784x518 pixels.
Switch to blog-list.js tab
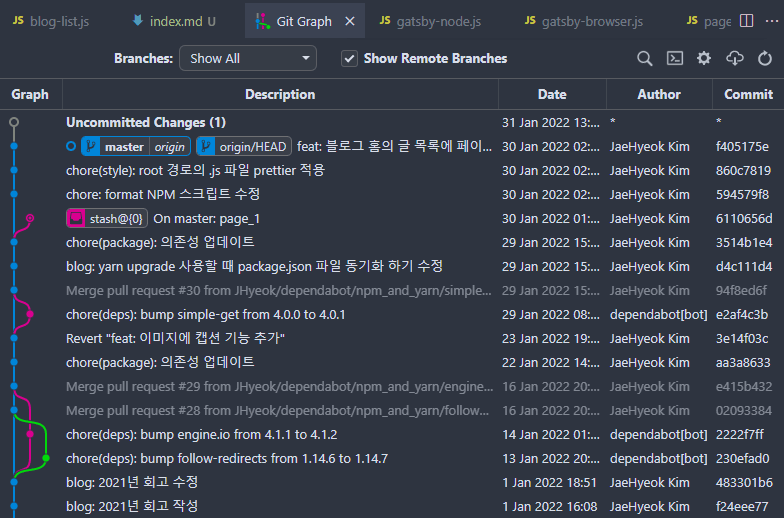pyautogui.click(x=51, y=21)
